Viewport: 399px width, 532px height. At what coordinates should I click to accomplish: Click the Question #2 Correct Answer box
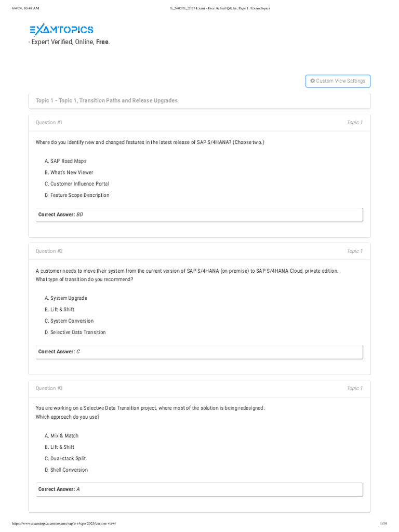pyautogui.click(x=199, y=352)
